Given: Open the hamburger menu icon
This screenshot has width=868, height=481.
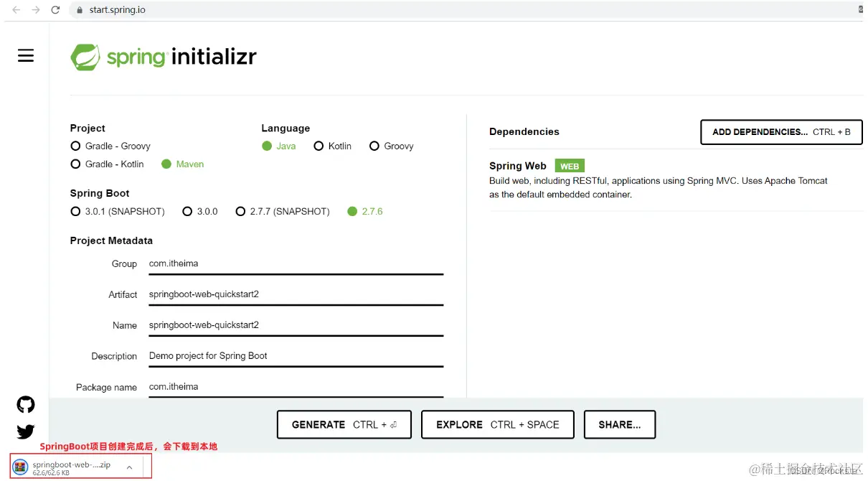Looking at the screenshot, I should [x=26, y=56].
